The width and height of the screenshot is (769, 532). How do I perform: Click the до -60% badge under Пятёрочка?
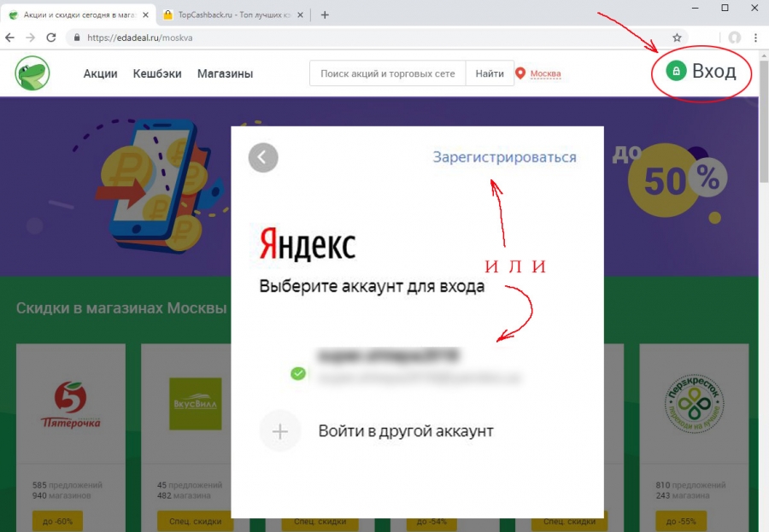pos(57,521)
